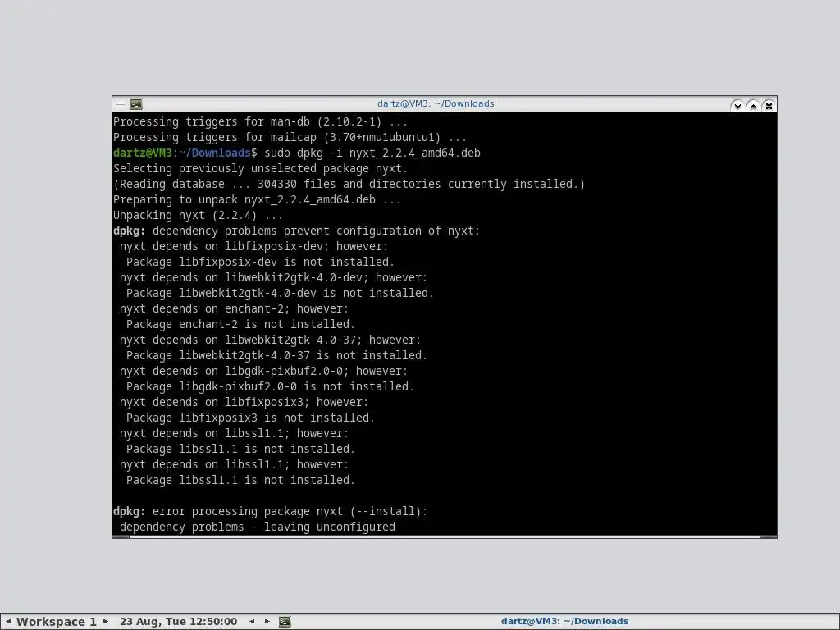The height and width of the screenshot is (630, 840).
Task: Click 'Package libfixposix3 is not installed.'
Action: click(251, 418)
